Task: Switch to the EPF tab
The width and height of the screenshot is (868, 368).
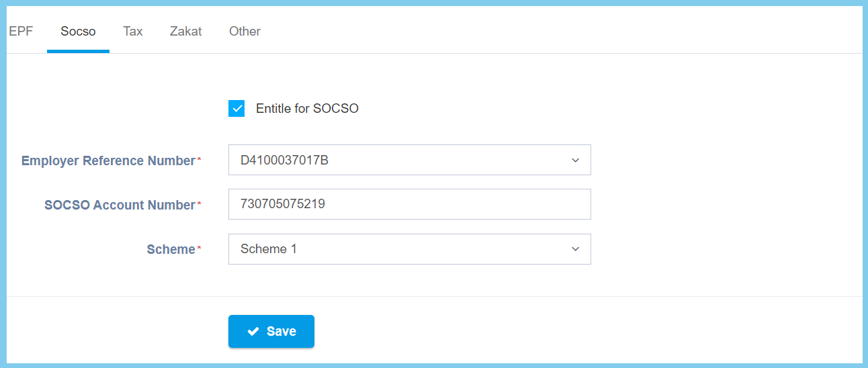Action: tap(21, 32)
